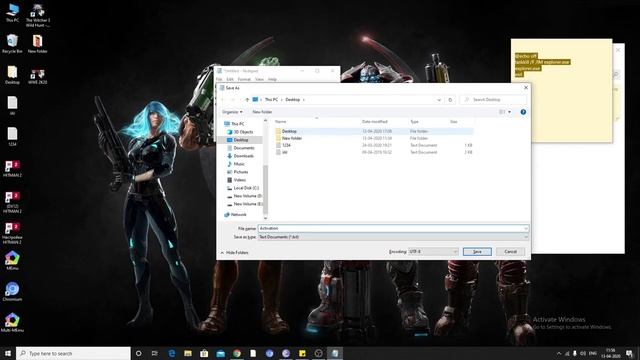Open Music in navigation tree
The width and height of the screenshot is (640, 360).
(239, 164)
